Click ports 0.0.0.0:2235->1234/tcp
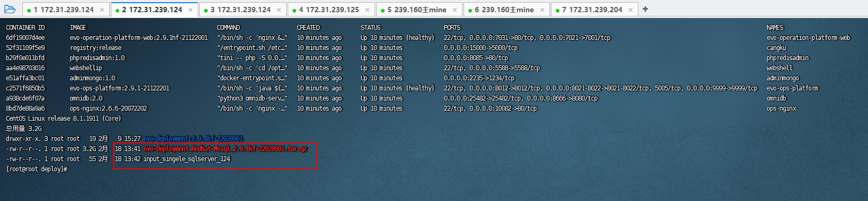 (479, 78)
